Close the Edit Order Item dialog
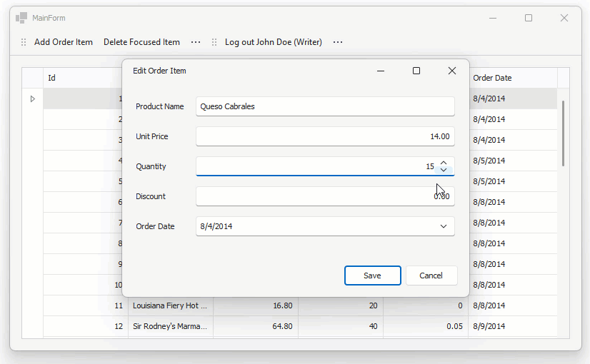Image resolution: width=590 pixels, height=364 pixels. point(452,71)
